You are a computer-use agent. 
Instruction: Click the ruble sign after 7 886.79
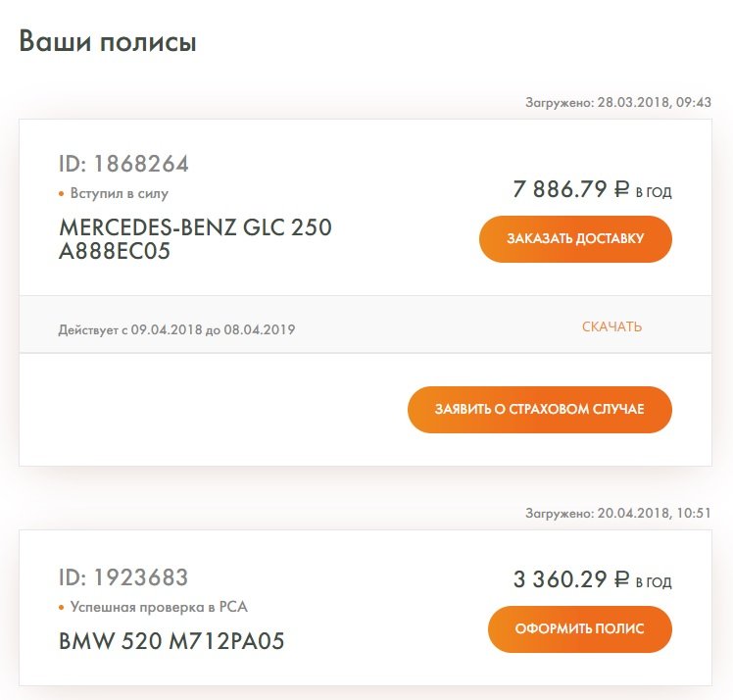pos(621,190)
